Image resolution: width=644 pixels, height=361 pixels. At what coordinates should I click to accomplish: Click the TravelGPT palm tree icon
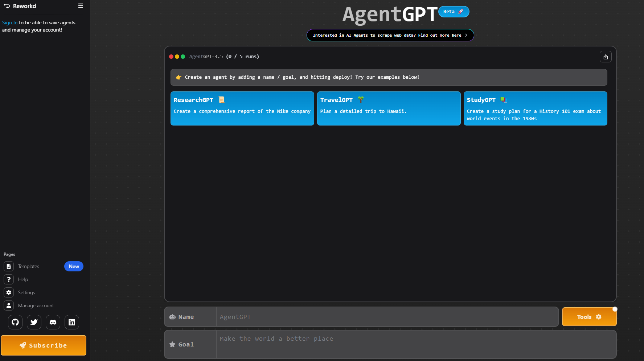[361, 99]
